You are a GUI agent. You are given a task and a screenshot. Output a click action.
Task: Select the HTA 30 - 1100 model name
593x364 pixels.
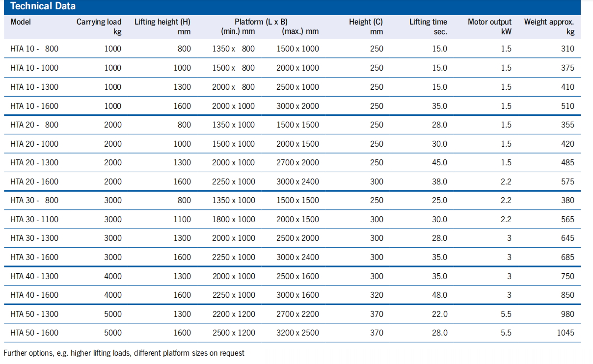pos(34,219)
